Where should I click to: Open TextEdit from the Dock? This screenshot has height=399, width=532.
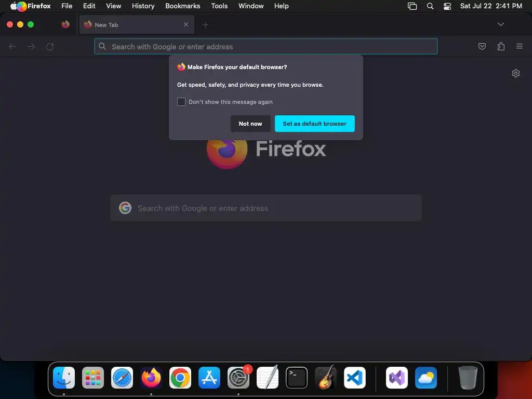pyautogui.click(x=268, y=378)
